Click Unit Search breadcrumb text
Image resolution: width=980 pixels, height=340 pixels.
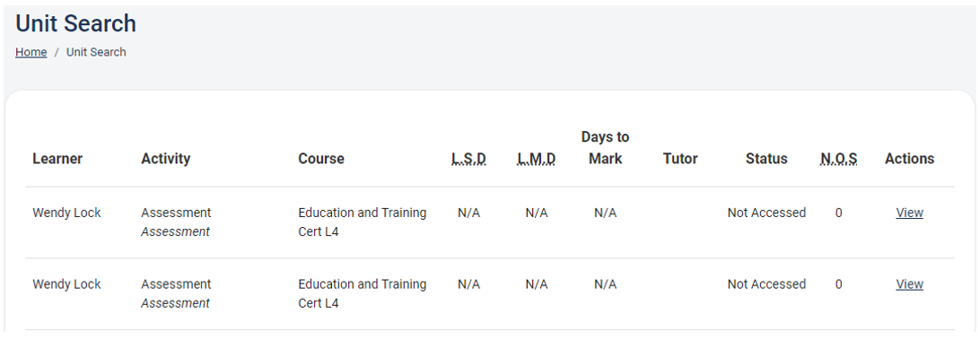tap(96, 53)
